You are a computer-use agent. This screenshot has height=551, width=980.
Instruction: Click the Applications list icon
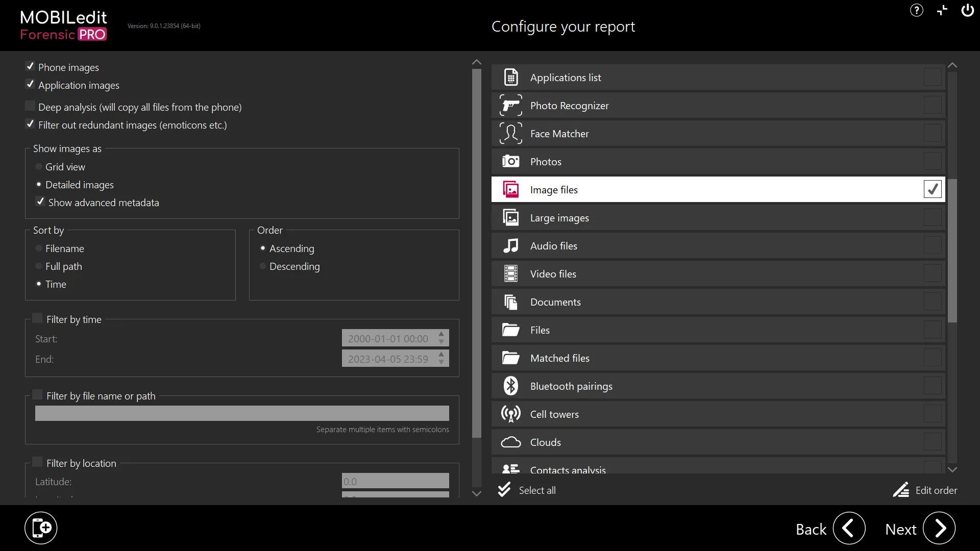[x=511, y=77]
